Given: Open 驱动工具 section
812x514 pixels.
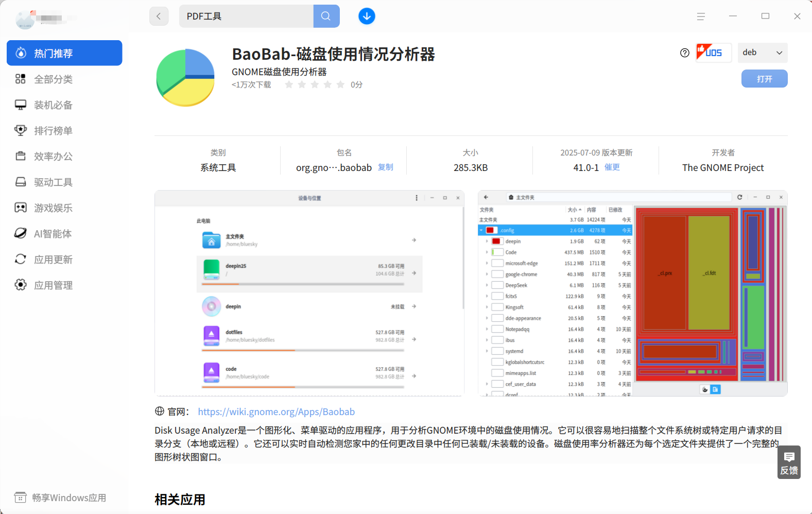Looking at the screenshot, I should [64, 182].
